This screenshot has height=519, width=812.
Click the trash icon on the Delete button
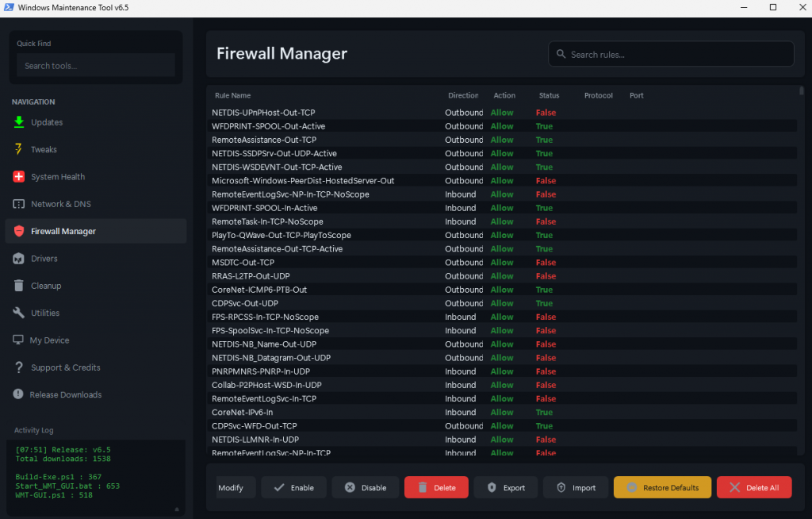423,487
